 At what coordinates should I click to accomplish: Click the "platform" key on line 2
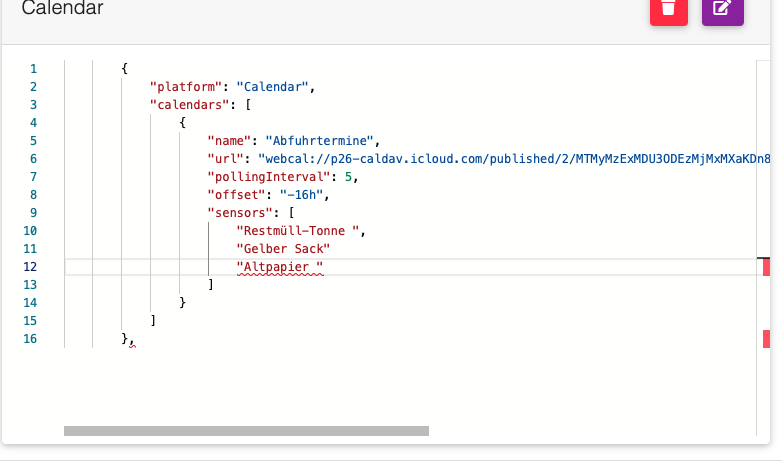tap(182, 87)
